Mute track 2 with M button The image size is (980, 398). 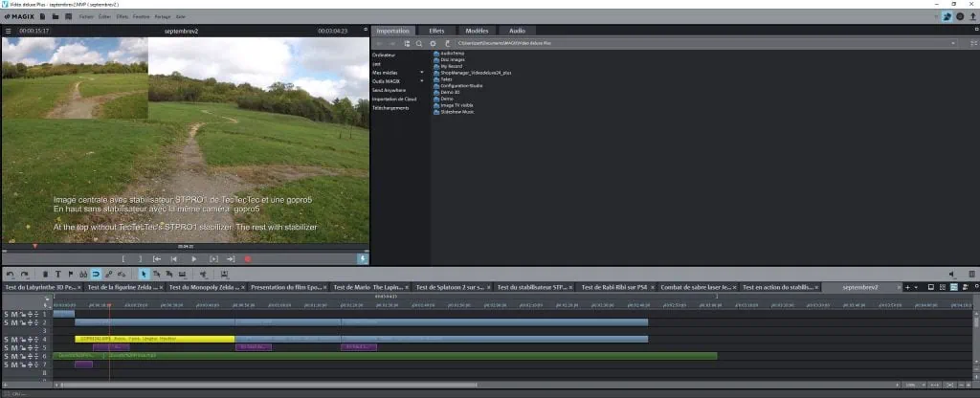[x=14, y=322]
